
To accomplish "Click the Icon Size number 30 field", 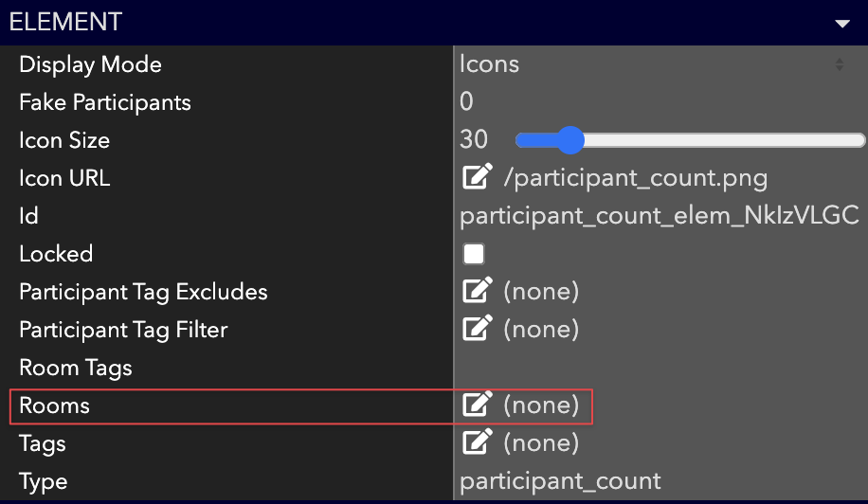I will pyautogui.click(x=474, y=139).
